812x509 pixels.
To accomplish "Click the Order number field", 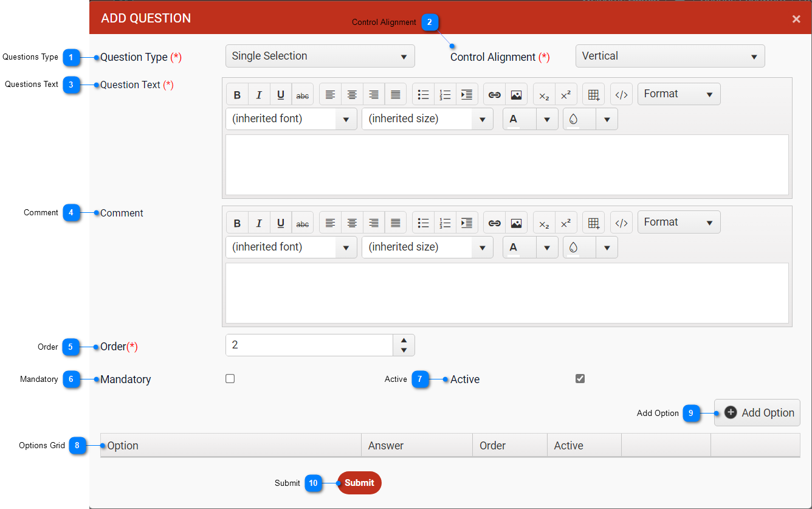I will [x=309, y=345].
